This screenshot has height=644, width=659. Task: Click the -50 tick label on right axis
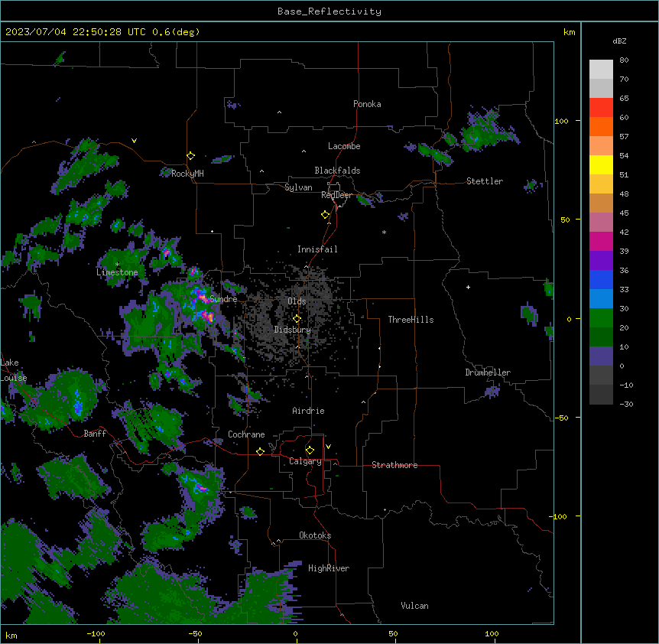coord(561,418)
